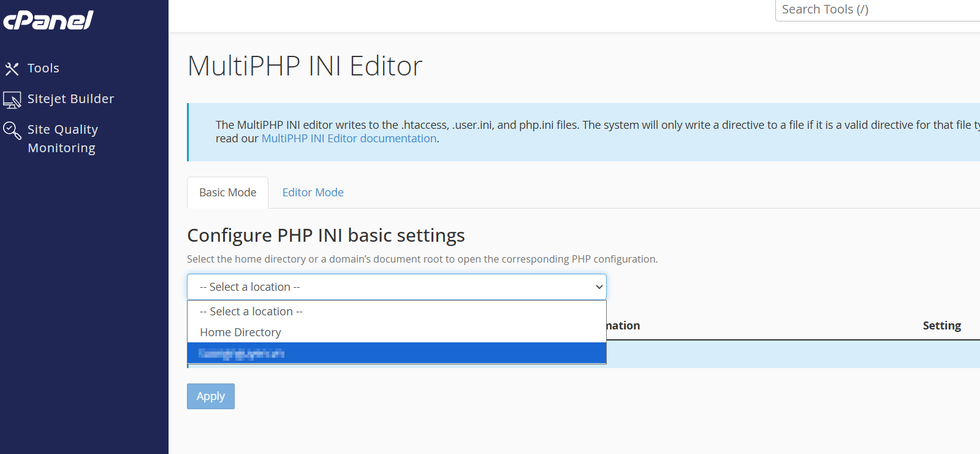Click the MultiPHP INI Editor page title
This screenshot has height=454, width=980.
[305, 66]
